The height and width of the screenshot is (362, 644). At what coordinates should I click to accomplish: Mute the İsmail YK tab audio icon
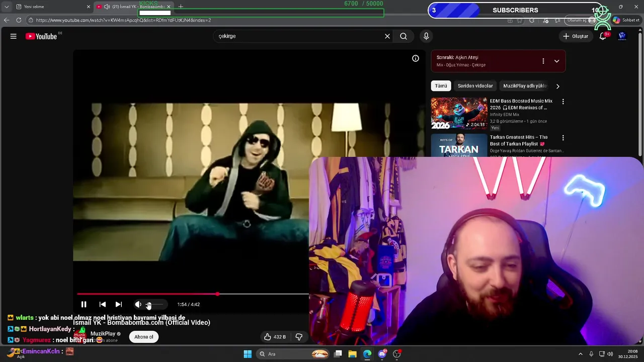107,7
